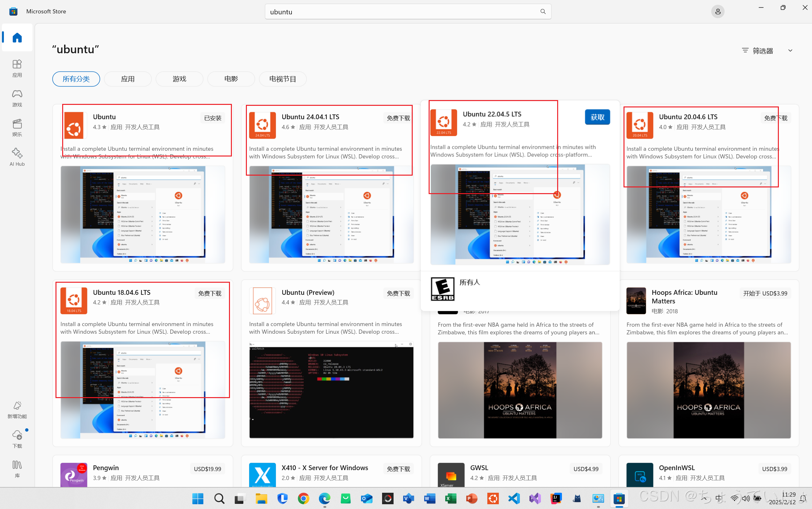Image resolution: width=812 pixels, height=509 pixels.
Task: Click the Ubuntu app icon
Action: tap(74, 125)
